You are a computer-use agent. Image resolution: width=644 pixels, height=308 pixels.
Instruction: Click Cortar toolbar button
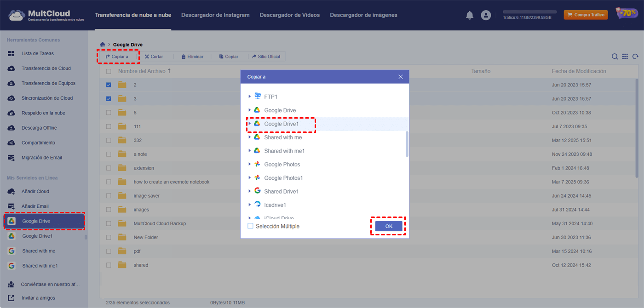(x=154, y=57)
